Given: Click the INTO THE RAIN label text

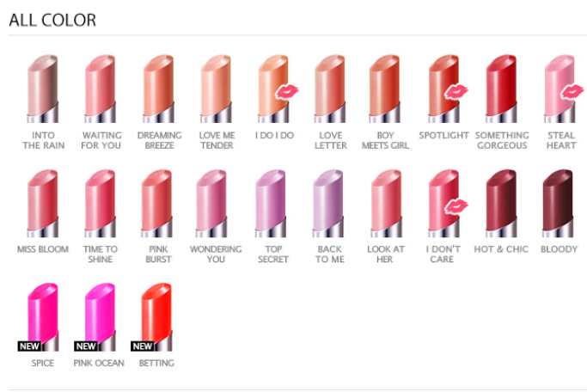Looking at the screenshot, I should tap(44, 140).
